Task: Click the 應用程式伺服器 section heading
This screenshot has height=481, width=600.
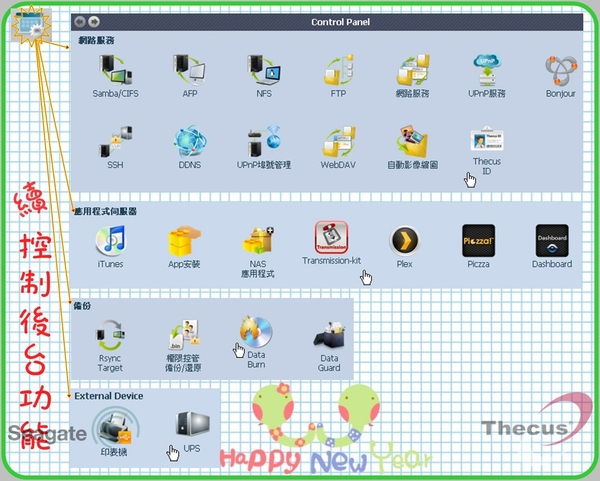Action: tap(105, 211)
